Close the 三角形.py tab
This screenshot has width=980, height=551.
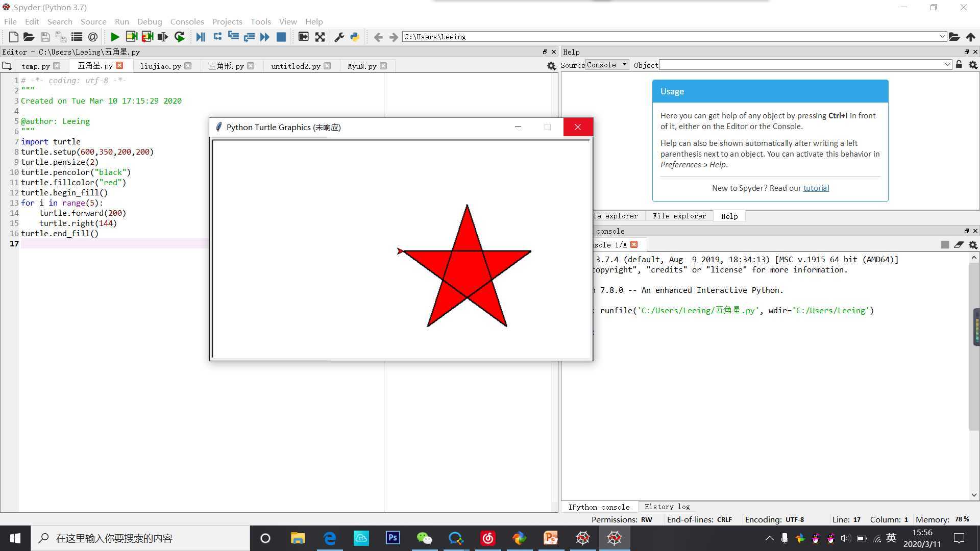[x=251, y=66]
